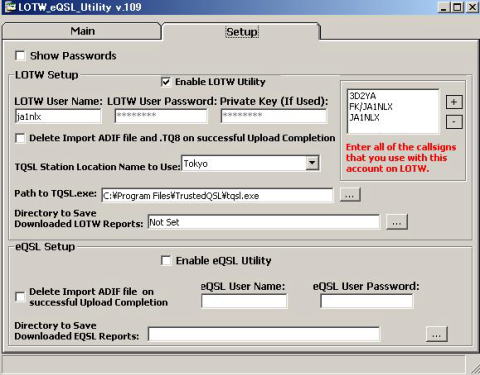Enable Delete Import ADIF and .TQ8 checkbox

coord(20,138)
